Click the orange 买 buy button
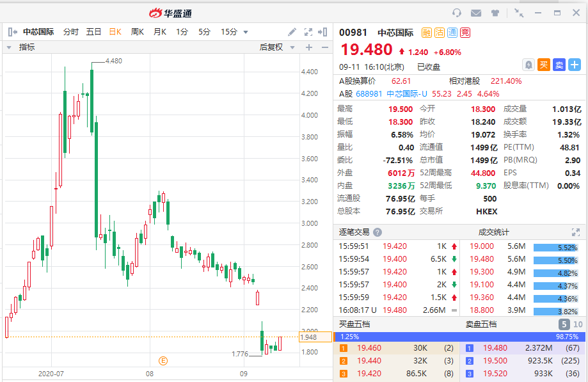 tap(543, 65)
